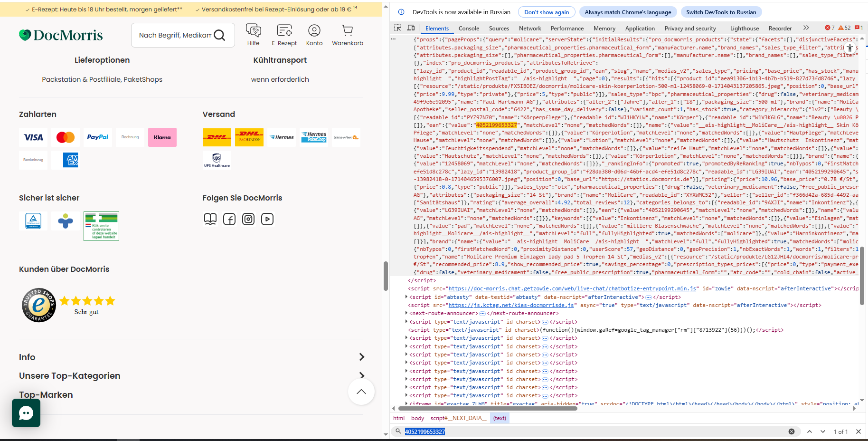
Task: Click the American Express logo
Action: tap(71, 160)
